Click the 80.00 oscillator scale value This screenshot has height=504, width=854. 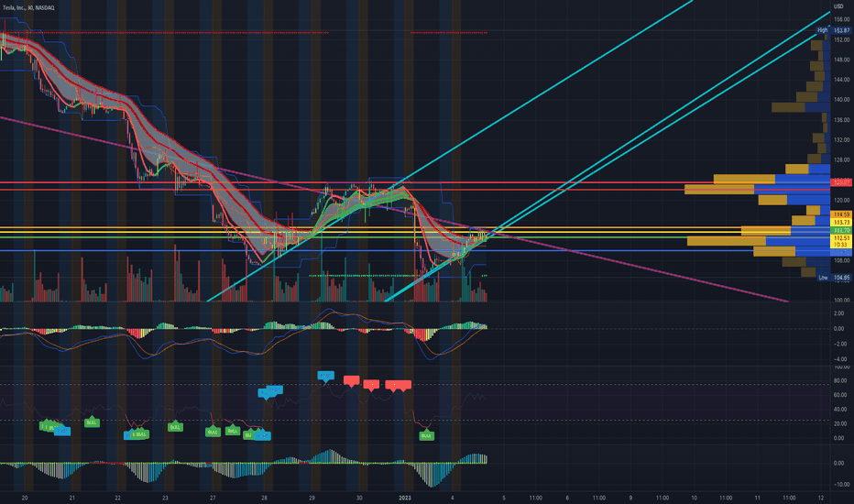point(840,381)
